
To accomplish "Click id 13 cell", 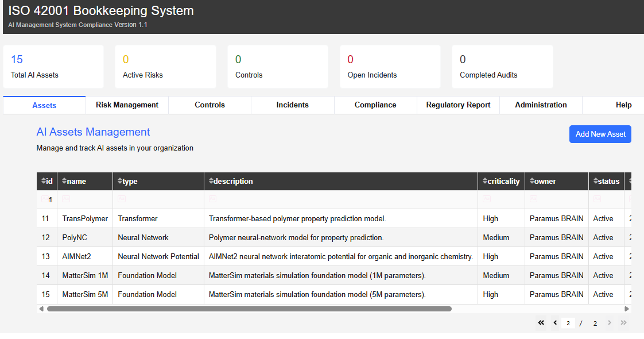I will point(47,256).
